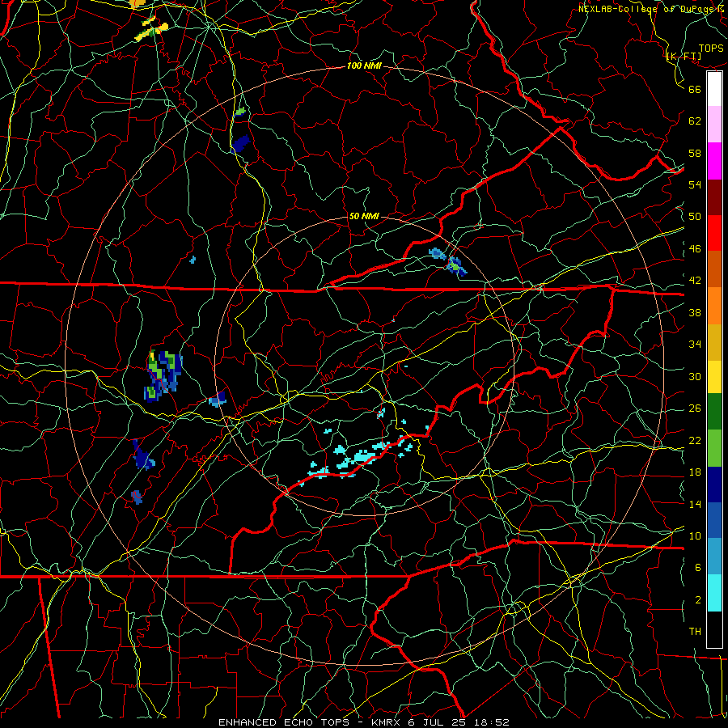Image resolution: width=728 pixels, height=728 pixels.
Task: Click the yellow 30 kft legend swatch
Action: [714, 377]
